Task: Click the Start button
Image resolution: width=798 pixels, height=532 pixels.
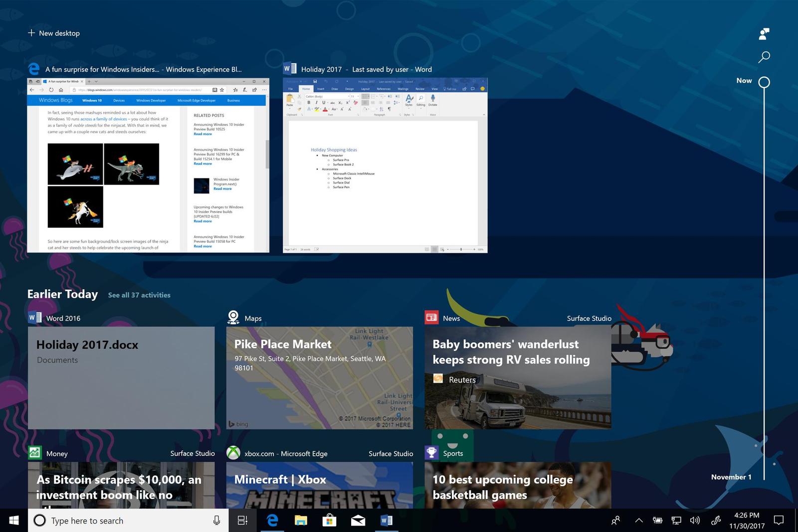Action: pyautogui.click(x=13, y=520)
